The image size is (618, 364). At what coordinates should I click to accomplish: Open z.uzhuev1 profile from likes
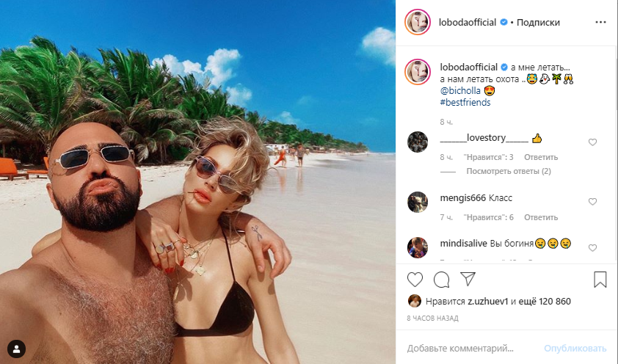[x=488, y=302]
